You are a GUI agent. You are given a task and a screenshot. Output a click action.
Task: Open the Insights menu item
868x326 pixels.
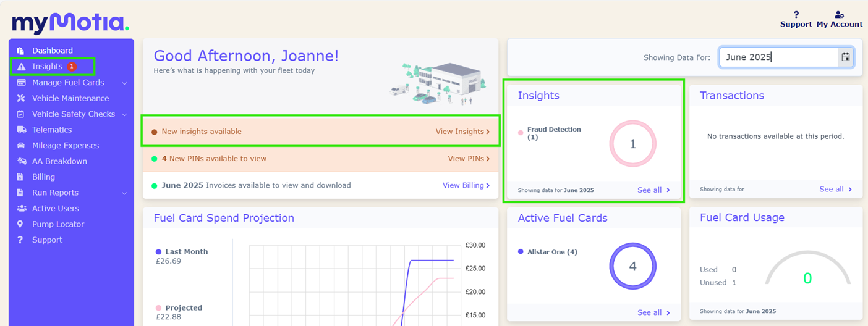47,66
